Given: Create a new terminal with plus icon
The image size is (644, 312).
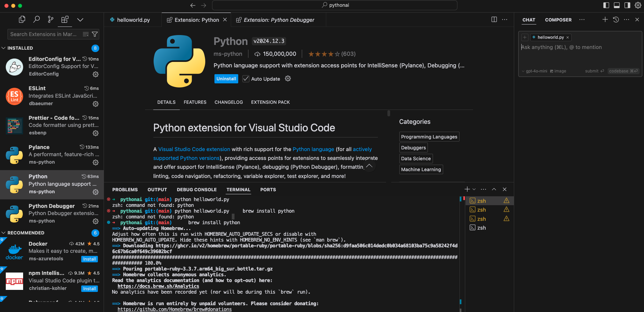Looking at the screenshot, I should pos(467,189).
